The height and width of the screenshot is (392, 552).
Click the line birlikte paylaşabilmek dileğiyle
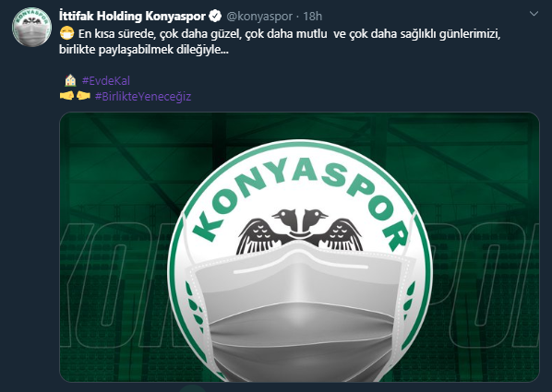[144, 50]
